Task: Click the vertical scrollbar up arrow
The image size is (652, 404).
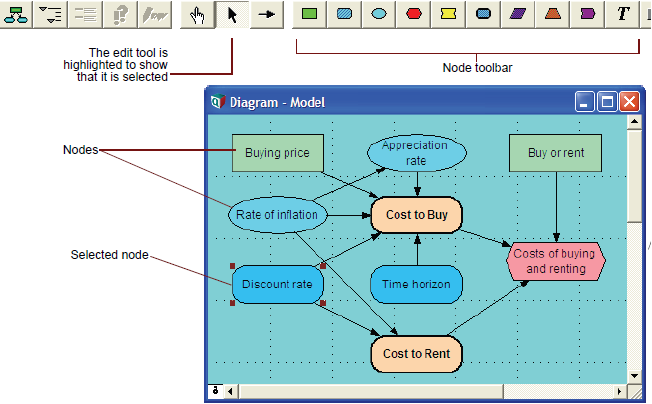Action: [634, 122]
